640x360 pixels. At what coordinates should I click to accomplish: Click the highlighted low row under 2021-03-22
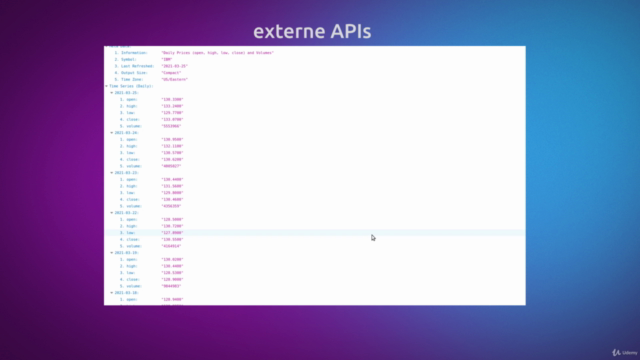(315, 233)
